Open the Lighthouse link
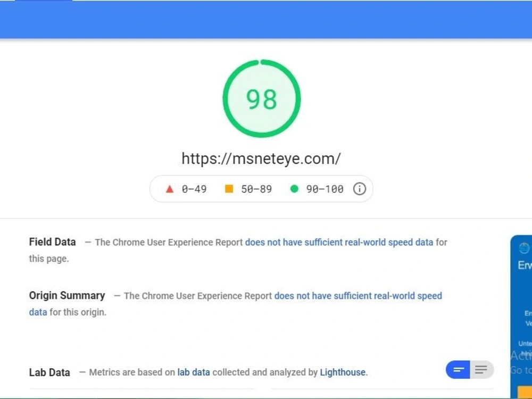 pos(343,372)
